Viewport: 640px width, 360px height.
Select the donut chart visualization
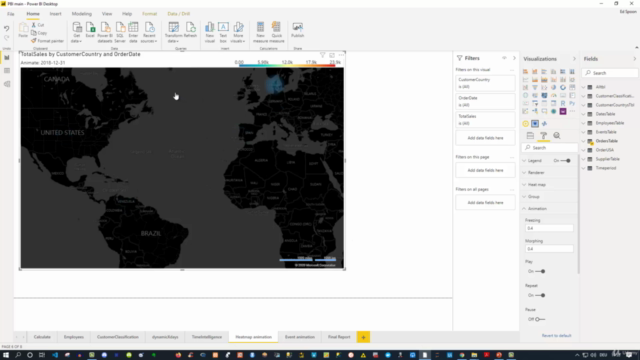(563, 87)
